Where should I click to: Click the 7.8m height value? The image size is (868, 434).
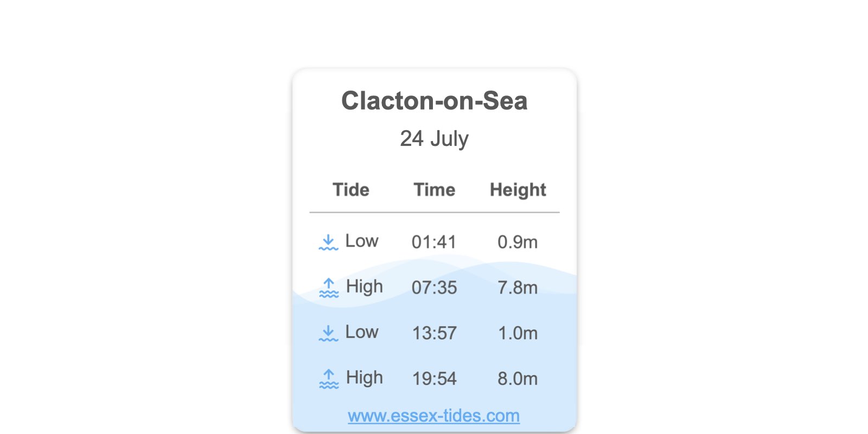tap(518, 288)
